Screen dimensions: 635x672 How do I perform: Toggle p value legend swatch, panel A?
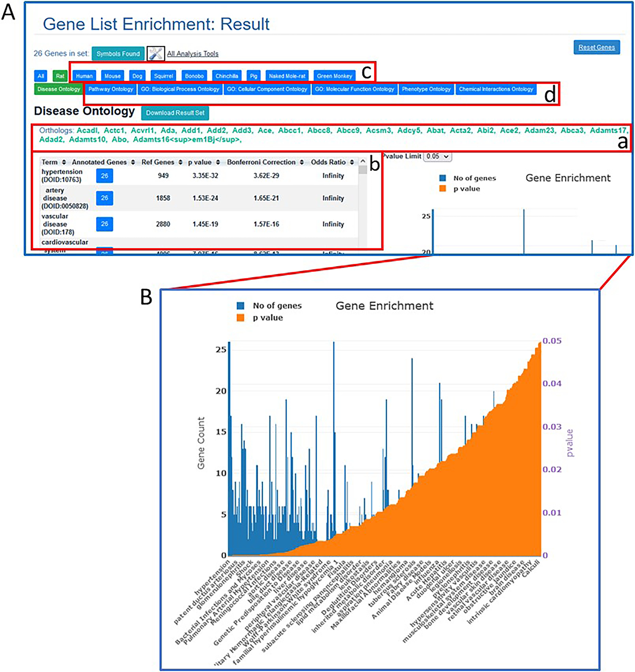pos(442,189)
